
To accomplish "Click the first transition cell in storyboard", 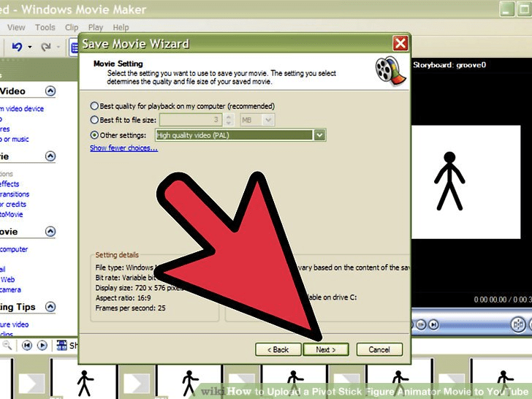I will point(31,383).
